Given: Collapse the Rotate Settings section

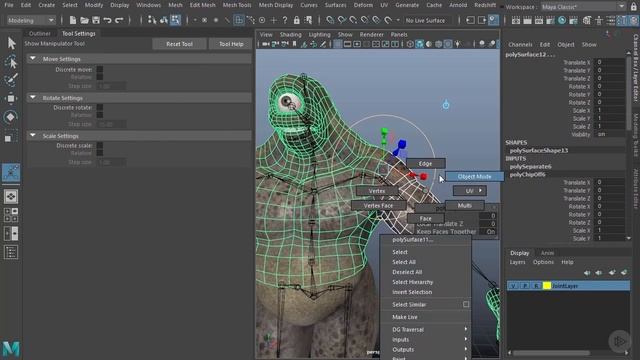Looking at the screenshot, I should pos(33,98).
